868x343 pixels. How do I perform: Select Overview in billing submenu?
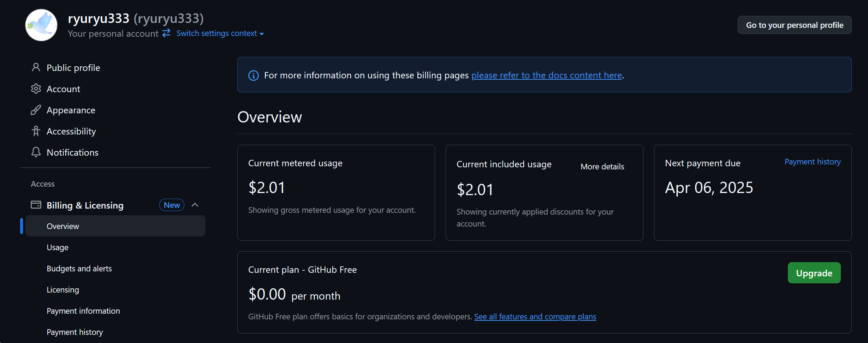pos(115,226)
